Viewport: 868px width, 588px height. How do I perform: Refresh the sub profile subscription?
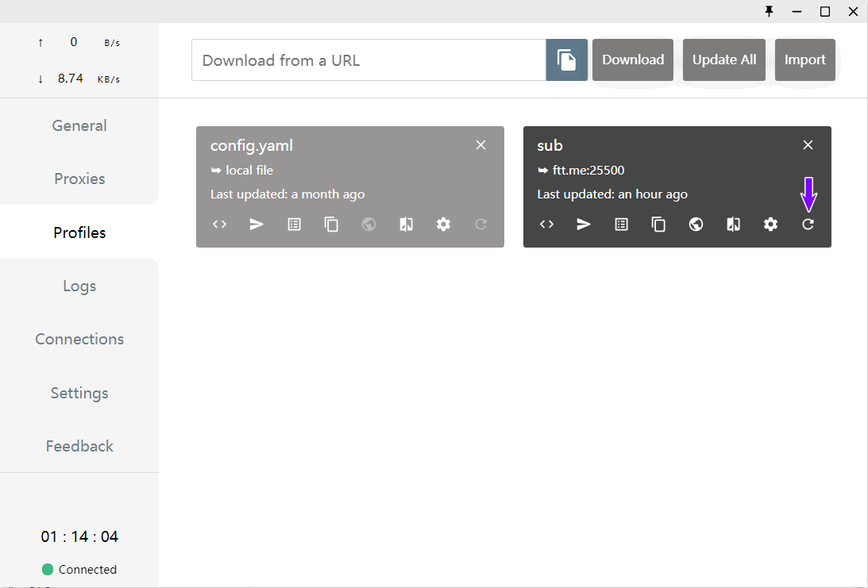pos(808,225)
